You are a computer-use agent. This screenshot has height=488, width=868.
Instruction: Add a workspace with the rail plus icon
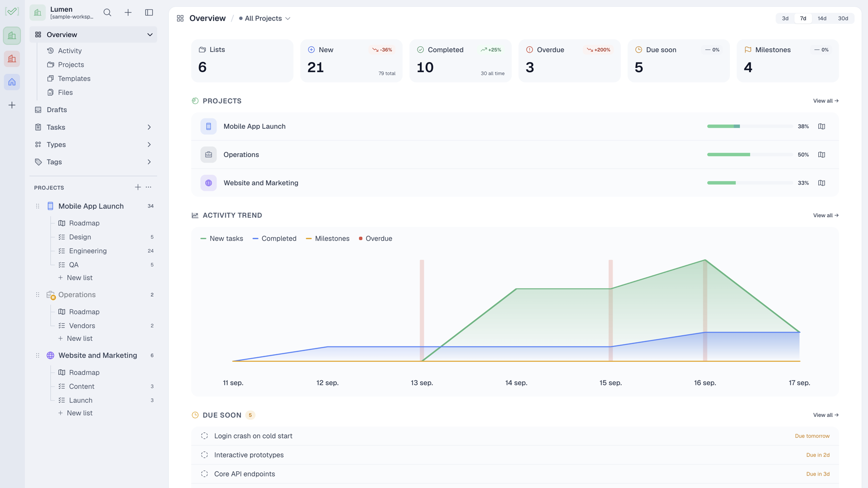click(12, 105)
